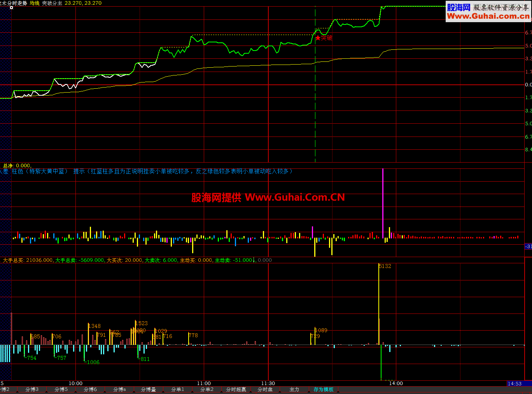The width and height of the screenshot is (532, 394).
Task: Click the 778 volume label
Action: 193,335
